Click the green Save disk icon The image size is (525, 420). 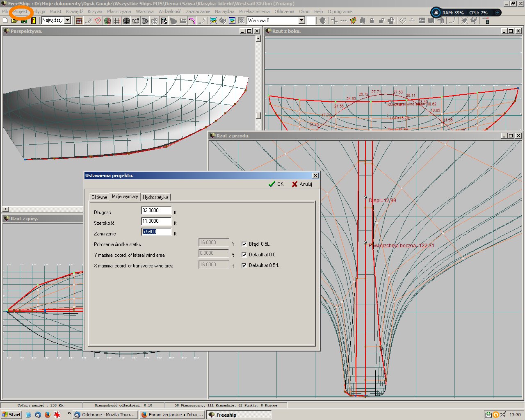tap(24, 21)
